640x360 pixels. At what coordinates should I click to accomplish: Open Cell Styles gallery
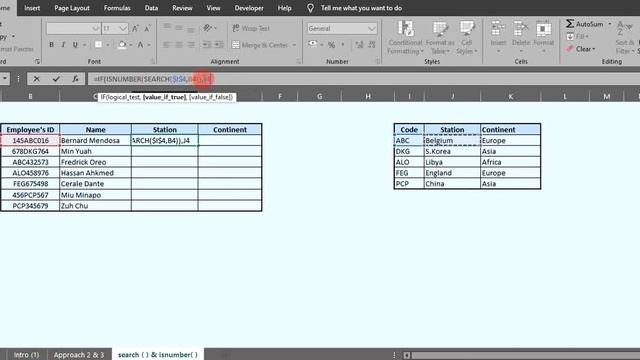(467, 38)
